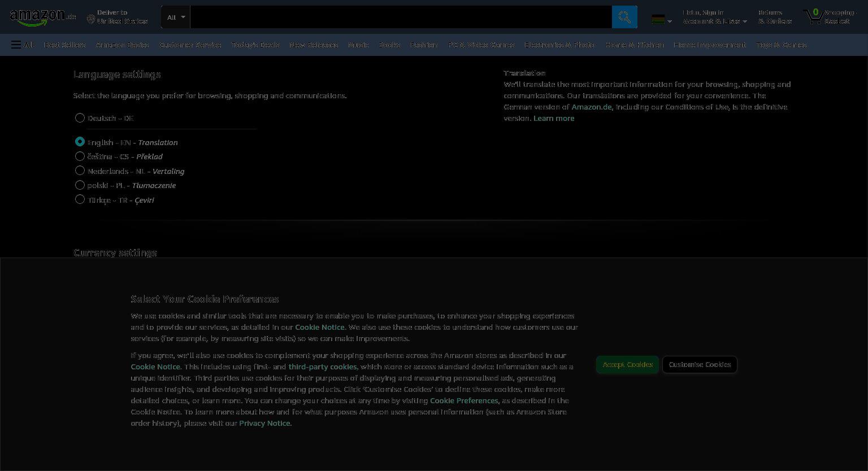
Task: Open Today's Deals
Action: [255, 45]
